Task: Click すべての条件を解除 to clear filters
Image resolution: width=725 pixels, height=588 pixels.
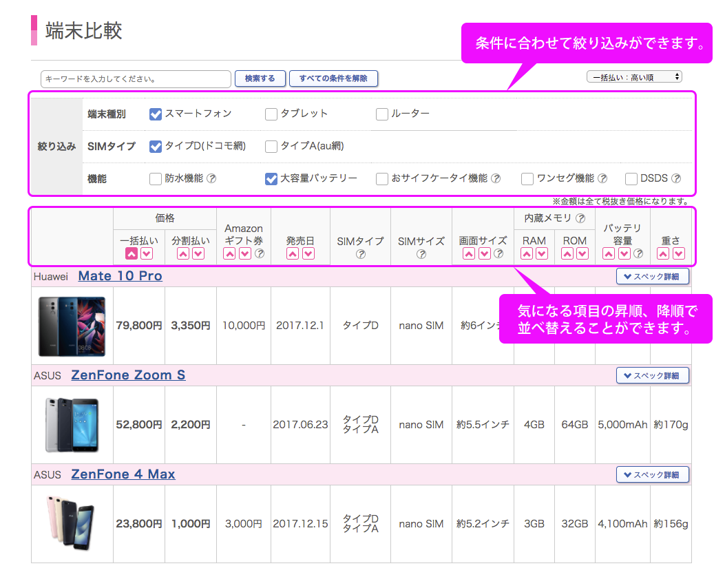Action: click(333, 78)
